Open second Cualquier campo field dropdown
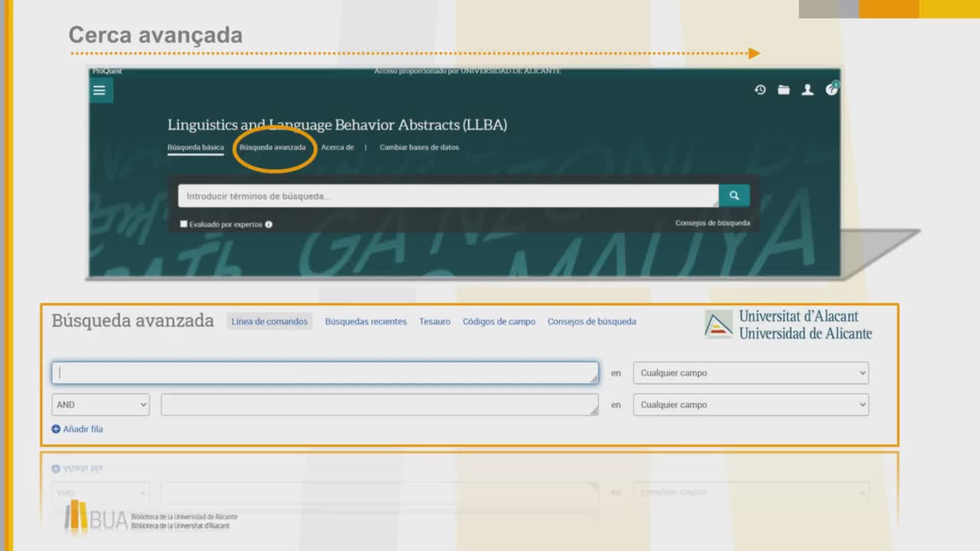 pos(751,405)
